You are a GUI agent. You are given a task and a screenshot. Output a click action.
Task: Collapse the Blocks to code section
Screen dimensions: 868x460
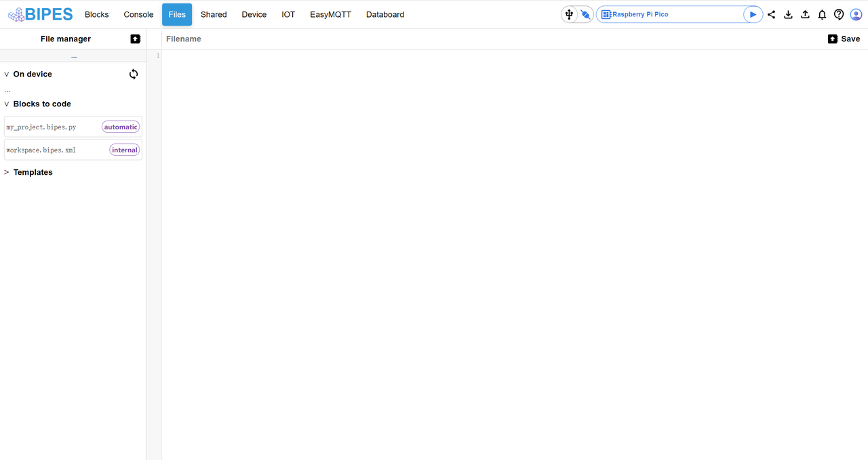pos(7,104)
